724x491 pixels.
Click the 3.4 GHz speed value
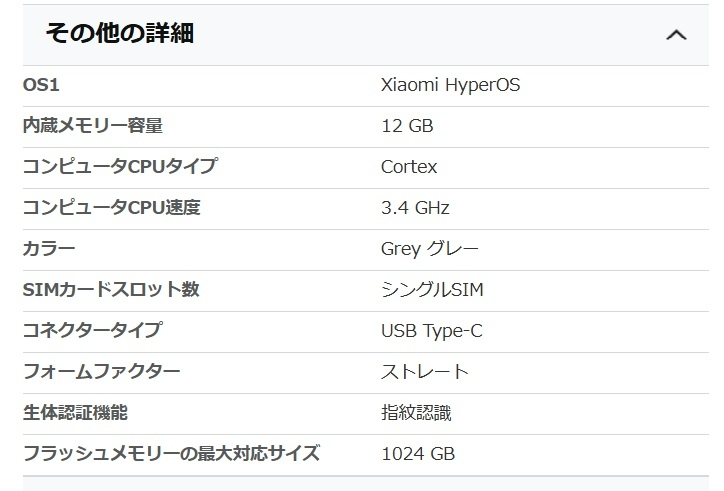tap(415, 208)
